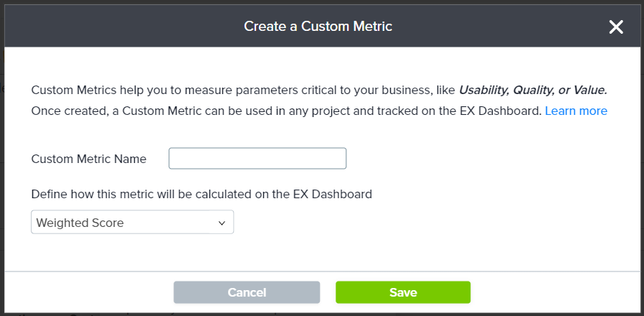
Task: Close the Create a Custom Metric dialog
Action: pos(616,27)
